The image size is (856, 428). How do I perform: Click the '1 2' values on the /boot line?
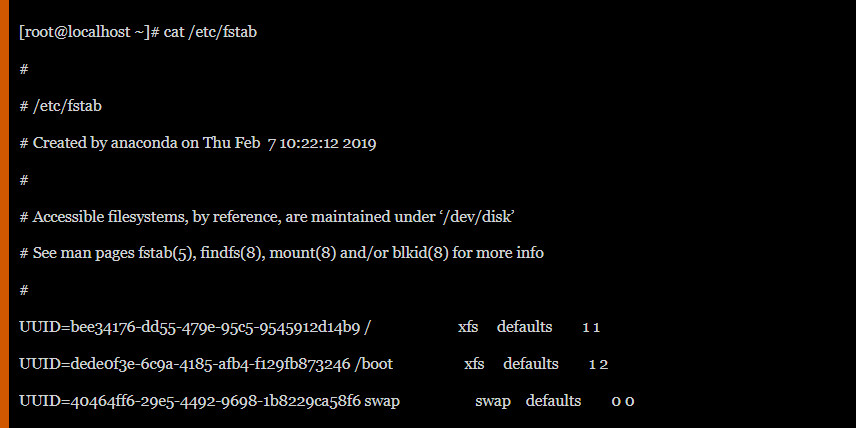point(598,364)
